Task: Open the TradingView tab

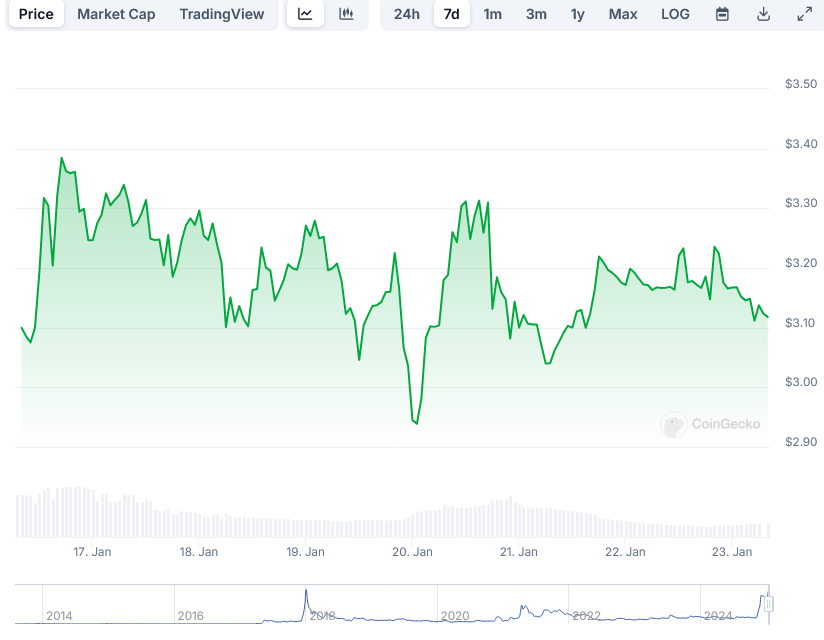Action: click(222, 14)
